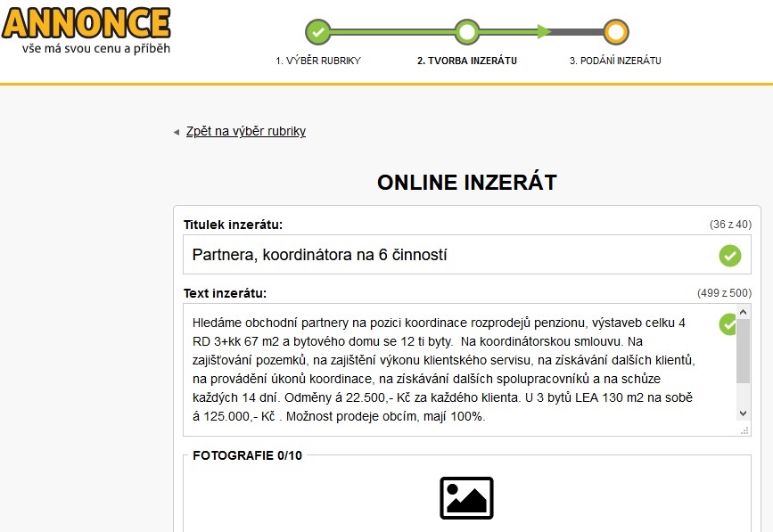Click the completed step 1 checkmark circle
This screenshot has height=532, width=773.
(x=318, y=32)
